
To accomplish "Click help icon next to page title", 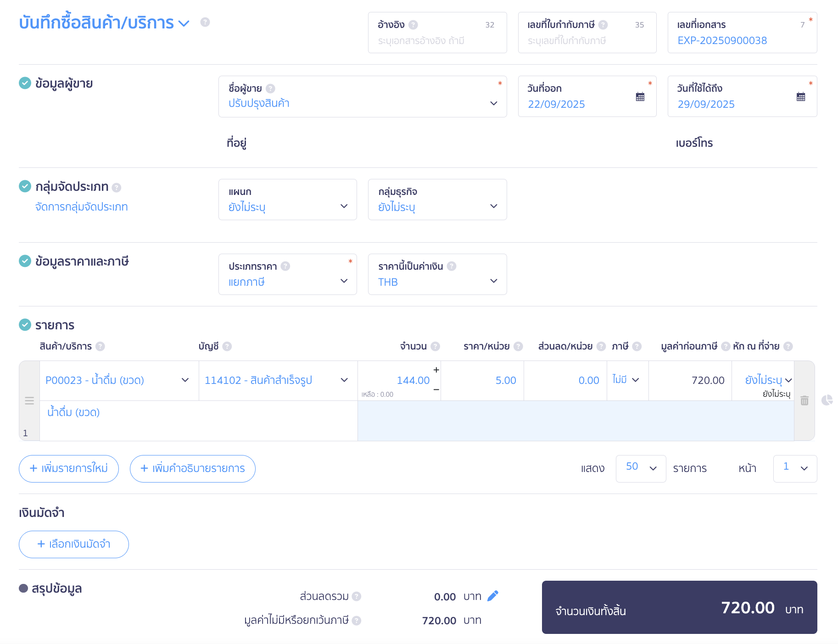I will tap(205, 22).
